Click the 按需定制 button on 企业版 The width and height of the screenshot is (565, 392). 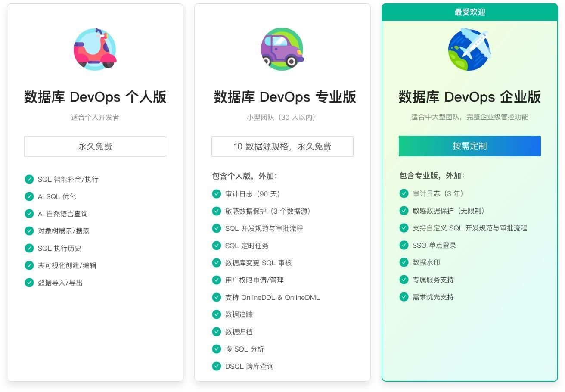pyautogui.click(x=469, y=146)
